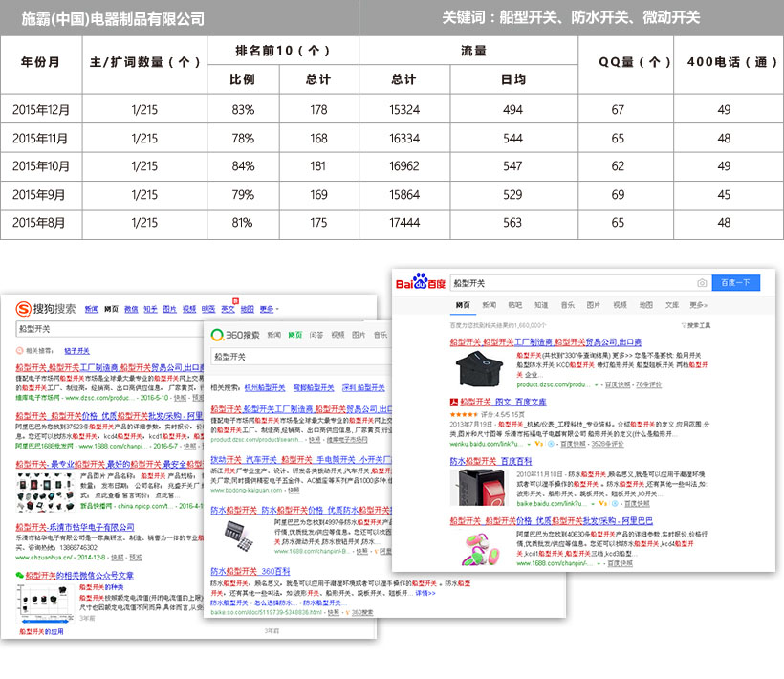Image resolution: width=784 pixels, height=679 pixels.
Task: Focus the 360搜索 search input field
Action: (300, 357)
